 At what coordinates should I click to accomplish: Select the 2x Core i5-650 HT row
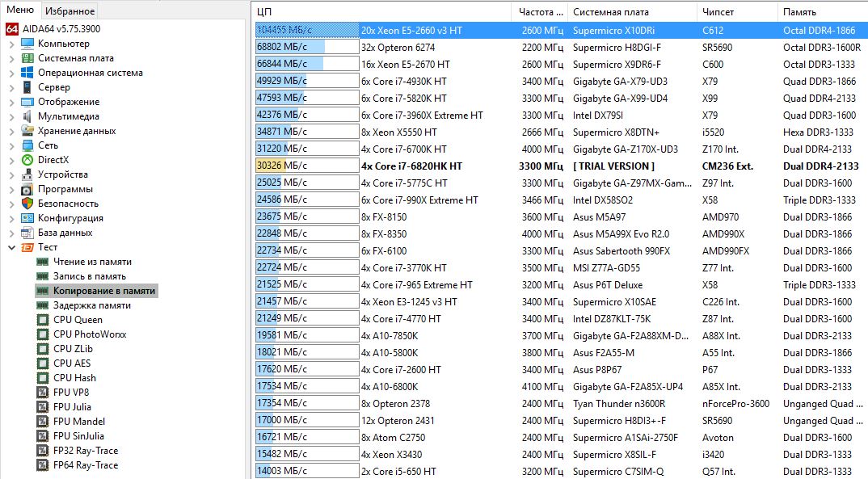[x=560, y=471]
